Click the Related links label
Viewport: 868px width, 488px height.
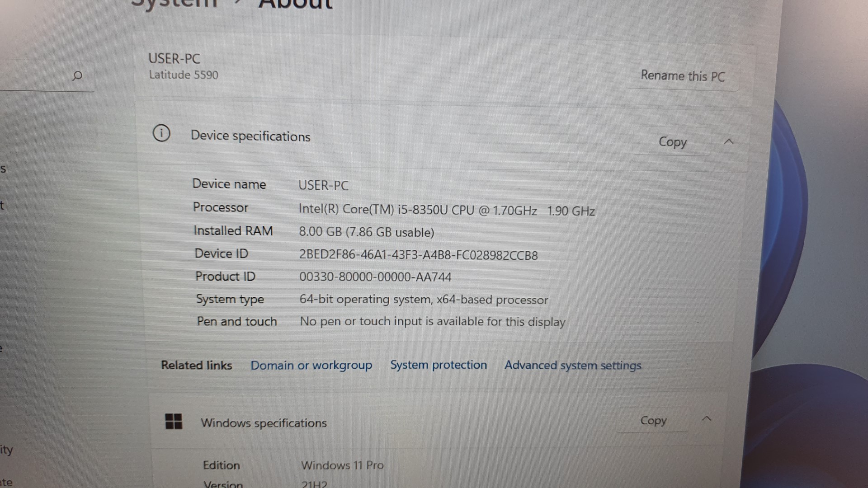pyautogui.click(x=197, y=365)
